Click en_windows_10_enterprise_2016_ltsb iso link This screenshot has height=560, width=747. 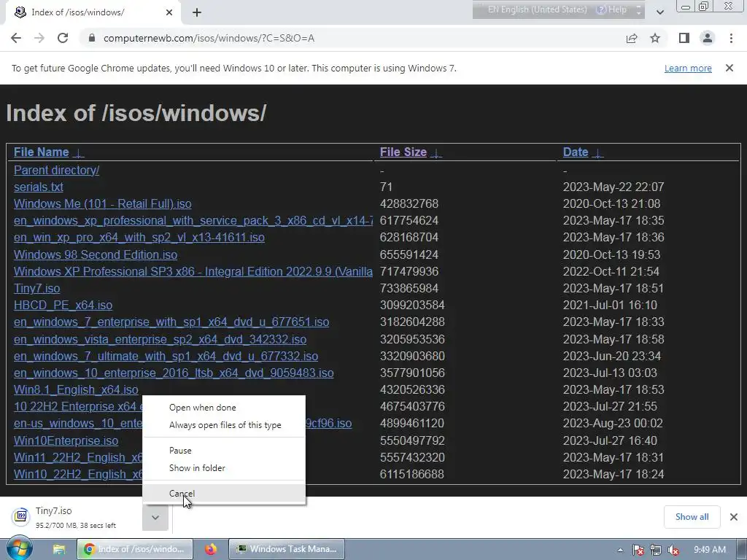tap(174, 373)
